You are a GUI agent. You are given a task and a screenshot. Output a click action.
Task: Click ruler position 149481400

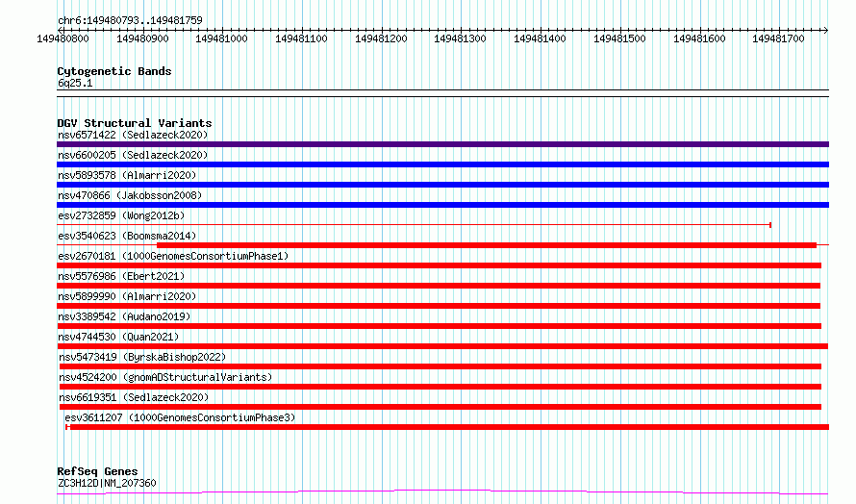pos(540,38)
